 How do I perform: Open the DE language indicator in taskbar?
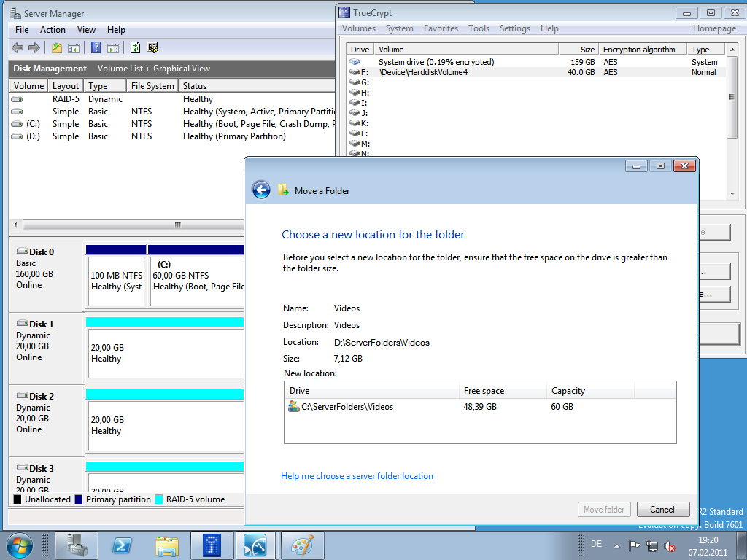click(596, 545)
